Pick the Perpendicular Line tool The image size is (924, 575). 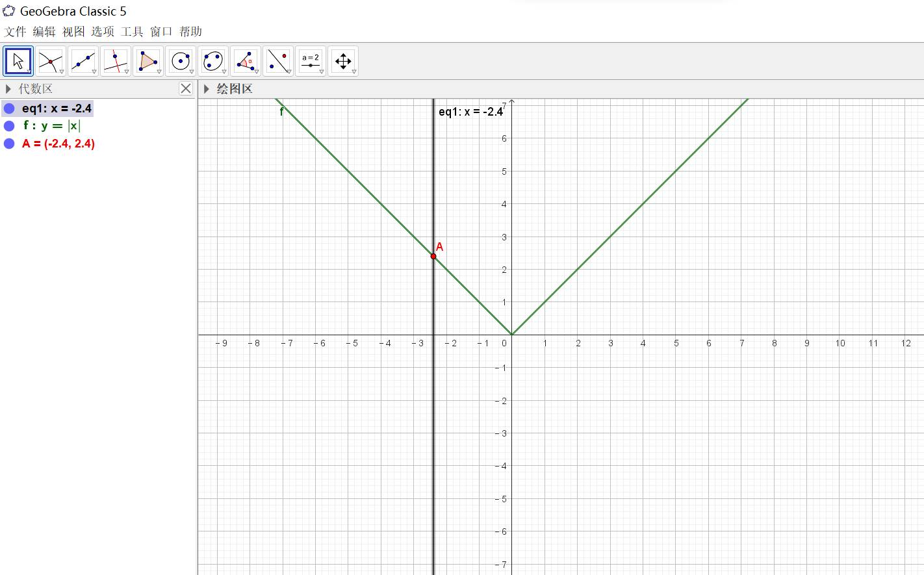[116, 61]
